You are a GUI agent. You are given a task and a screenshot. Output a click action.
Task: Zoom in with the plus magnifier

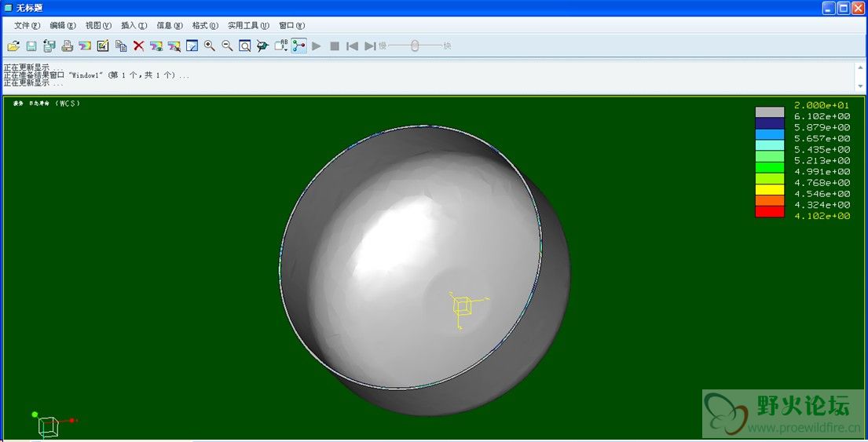(209, 46)
